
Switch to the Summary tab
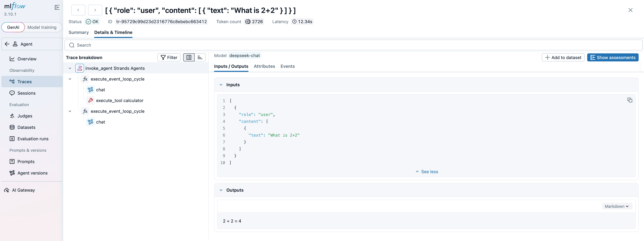pyautogui.click(x=78, y=32)
